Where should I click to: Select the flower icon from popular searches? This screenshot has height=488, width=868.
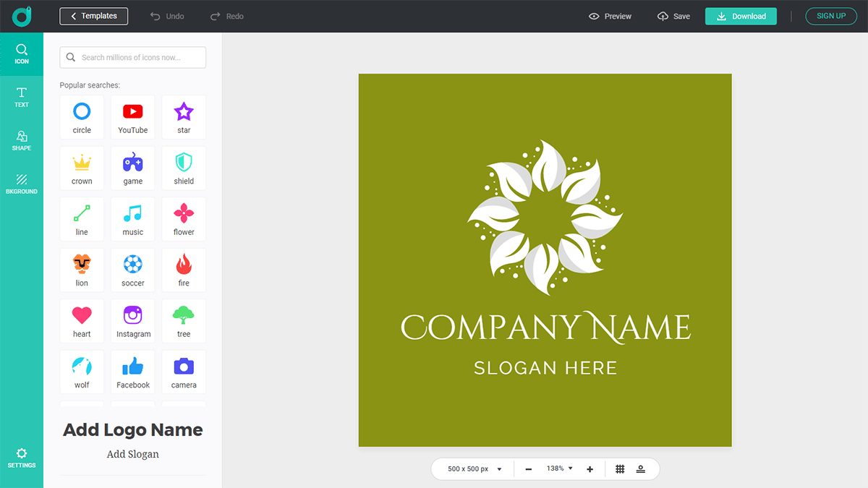pos(184,218)
